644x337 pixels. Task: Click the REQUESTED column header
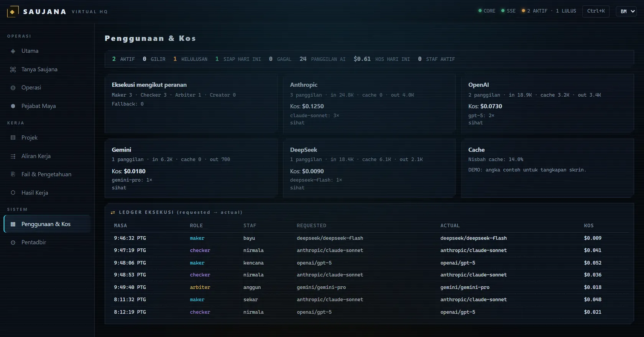click(x=311, y=226)
